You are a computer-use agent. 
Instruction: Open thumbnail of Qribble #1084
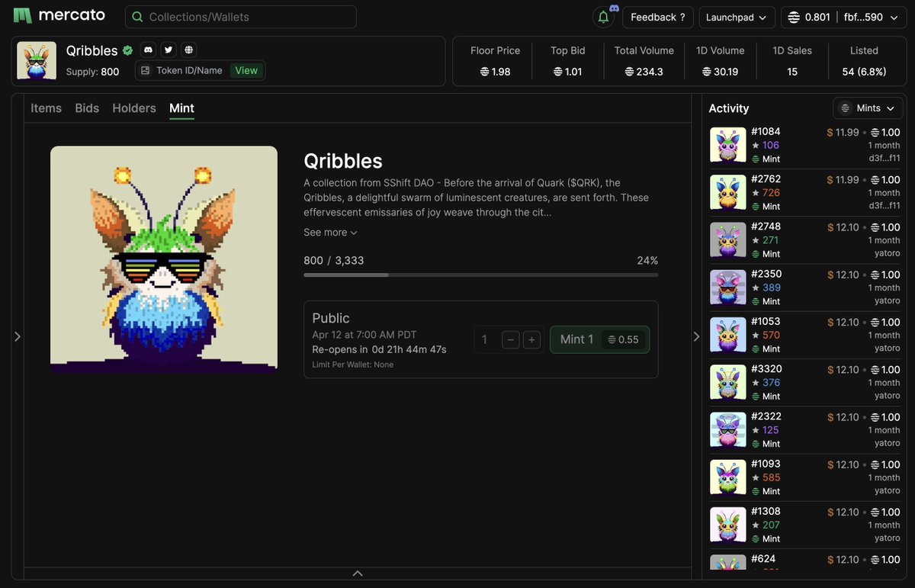[727, 145]
